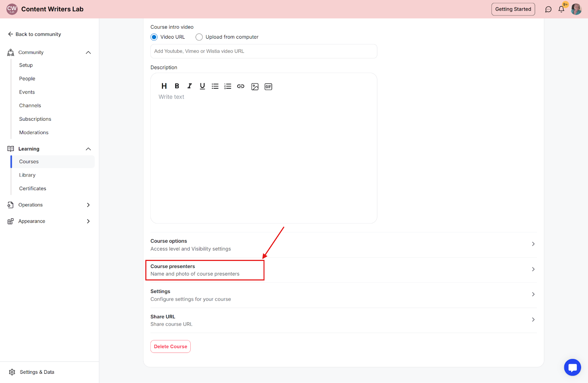Image resolution: width=588 pixels, height=383 pixels.
Task: Toggle bold formatting in description editor
Action: pyautogui.click(x=177, y=86)
